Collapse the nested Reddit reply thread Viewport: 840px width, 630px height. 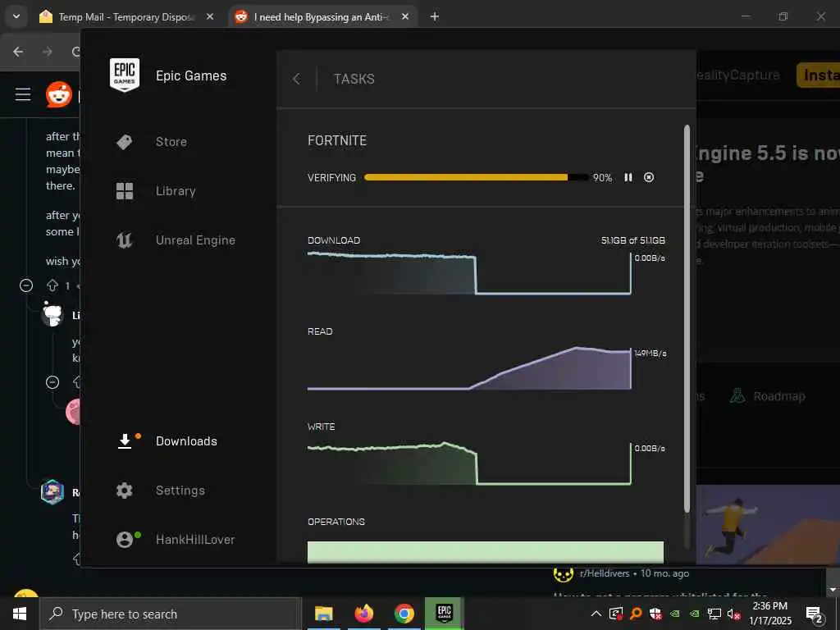(x=52, y=382)
